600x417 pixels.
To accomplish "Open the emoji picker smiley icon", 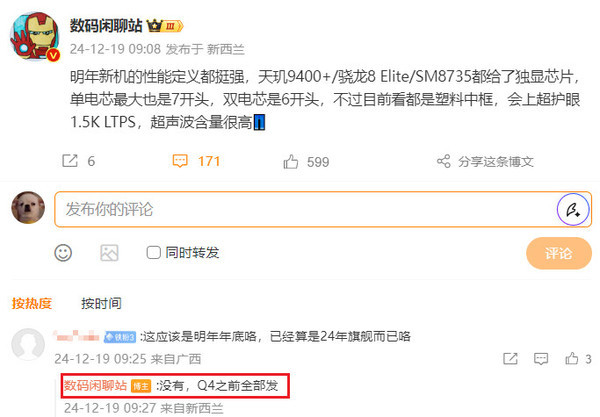I will coord(63,253).
